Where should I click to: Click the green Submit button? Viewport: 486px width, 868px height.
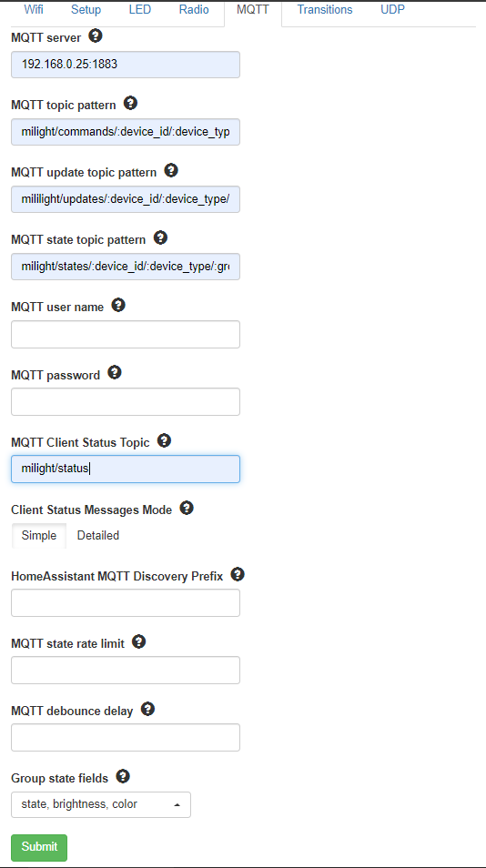point(39,847)
